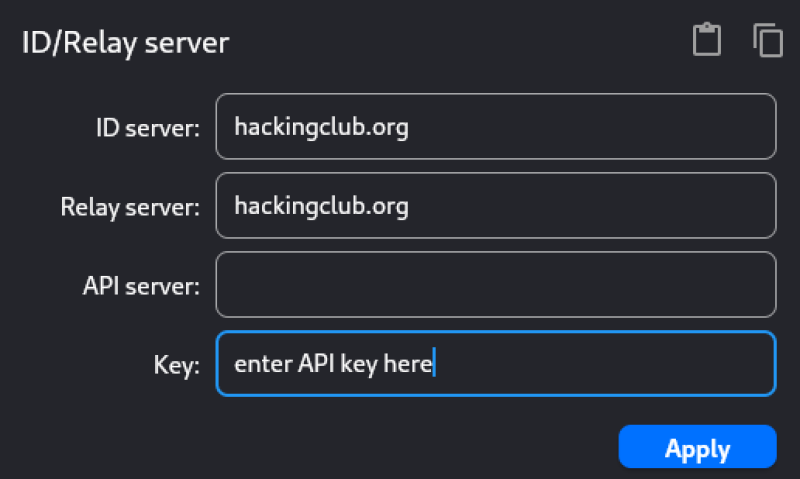The image size is (800, 479).
Task: Click the "enter API key here" text
Action: pos(333,364)
